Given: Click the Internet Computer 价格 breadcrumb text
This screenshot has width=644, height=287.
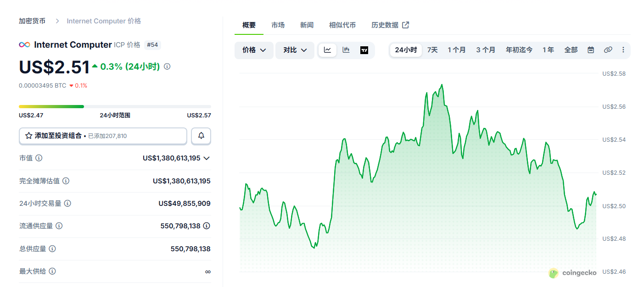Looking at the screenshot, I should point(104,21).
